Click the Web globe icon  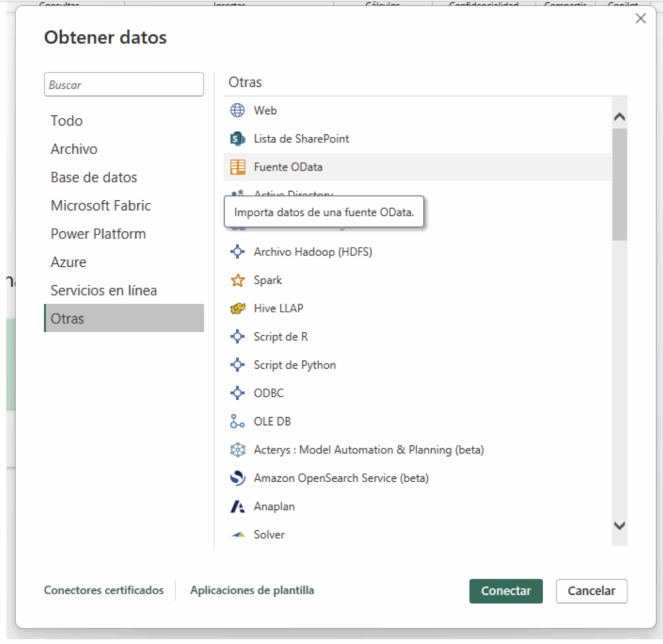tap(238, 110)
